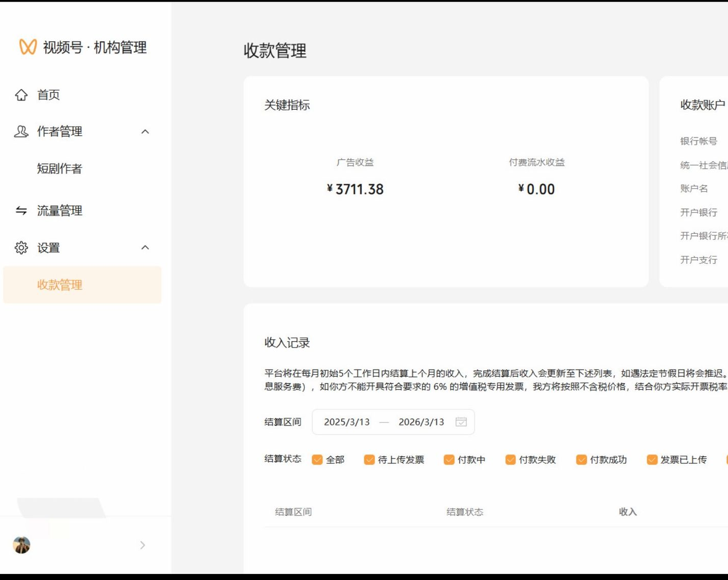Viewport: 728px width, 580px height.
Task: Uncheck the 全部 status checkbox
Action: (x=317, y=460)
